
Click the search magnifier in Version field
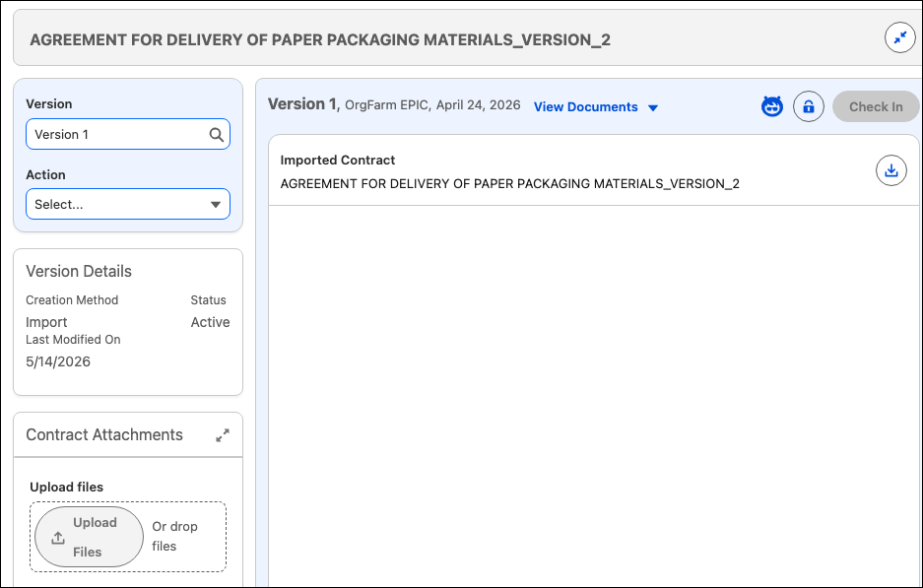[216, 135]
